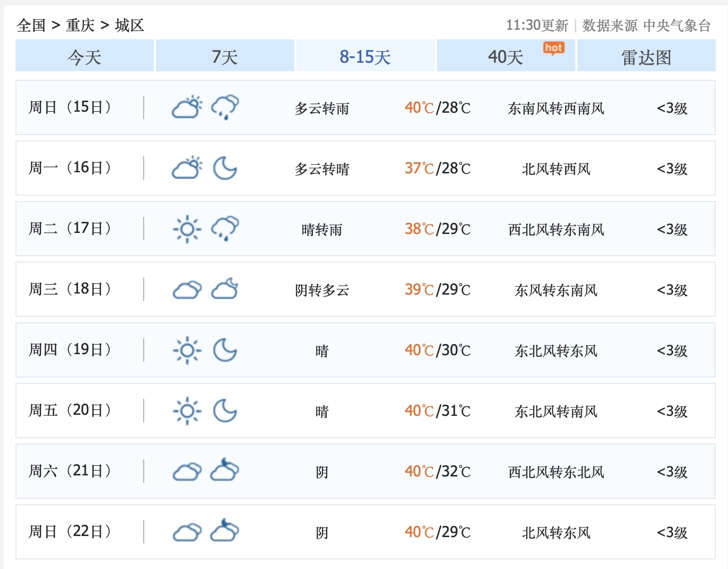
Task: Click 城区 in the breadcrumb
Action: coord(129,25)
